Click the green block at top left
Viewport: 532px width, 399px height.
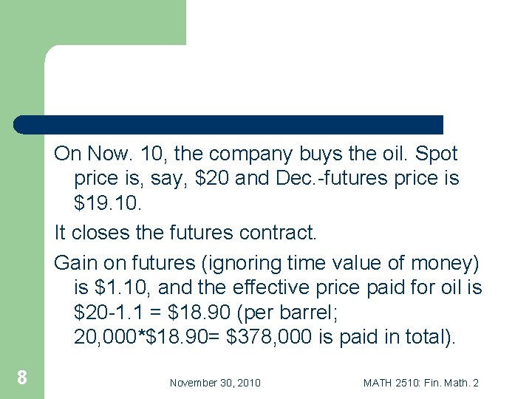click(x=93, y=22)
